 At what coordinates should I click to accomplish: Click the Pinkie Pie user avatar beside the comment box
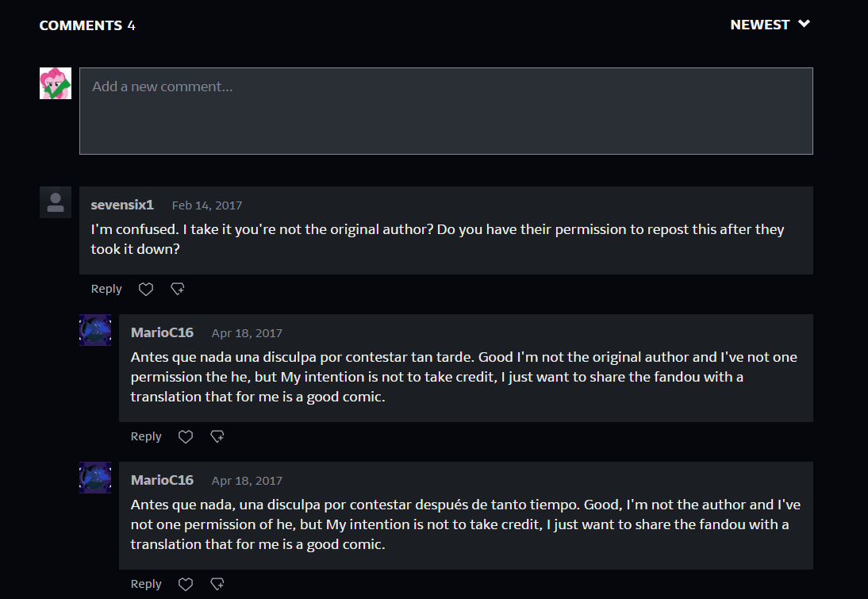(56, 83)
